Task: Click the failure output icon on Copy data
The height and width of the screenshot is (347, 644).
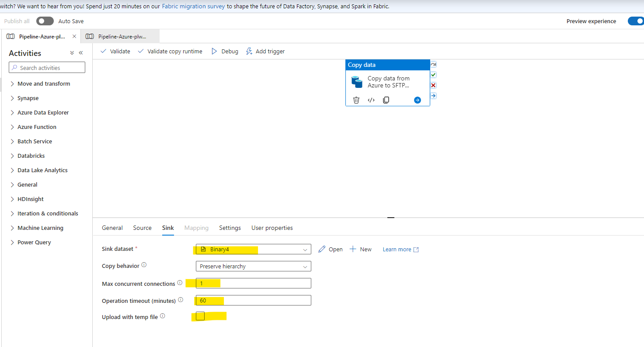Action: [x=433, y=85]
